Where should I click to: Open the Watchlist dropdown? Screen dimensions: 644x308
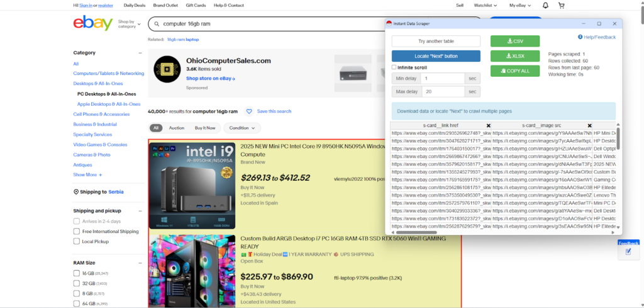coord(486,5)
